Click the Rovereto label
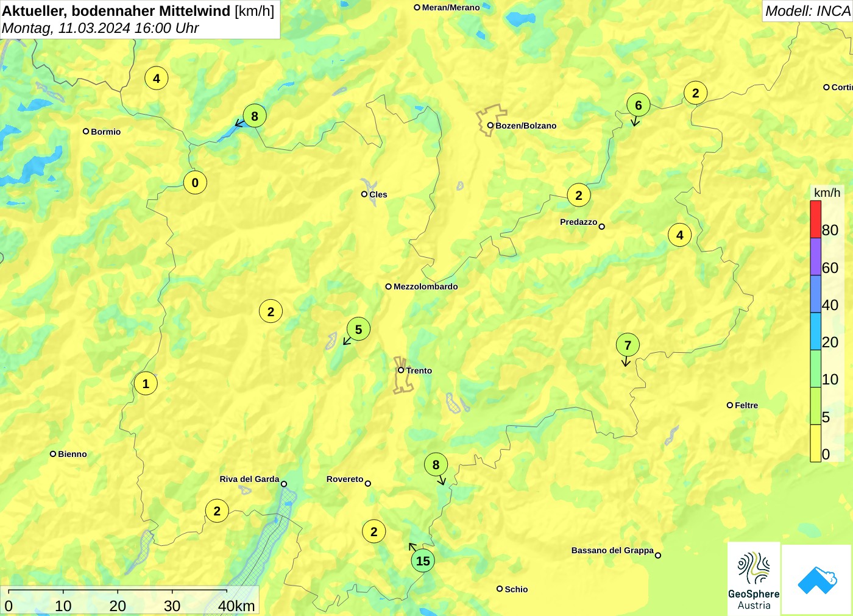This screenshot has width=853, height=616. [345, 479]
